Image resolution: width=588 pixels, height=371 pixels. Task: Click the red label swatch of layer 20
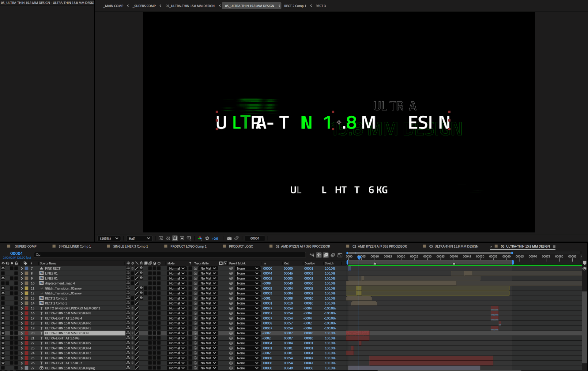(x=27, y=333)
